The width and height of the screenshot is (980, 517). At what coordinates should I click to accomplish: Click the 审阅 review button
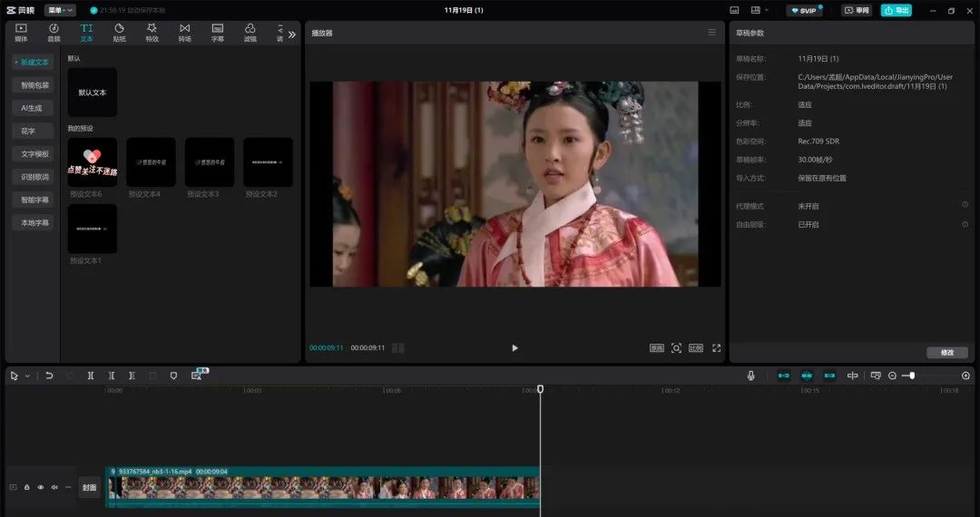point(857,11)
